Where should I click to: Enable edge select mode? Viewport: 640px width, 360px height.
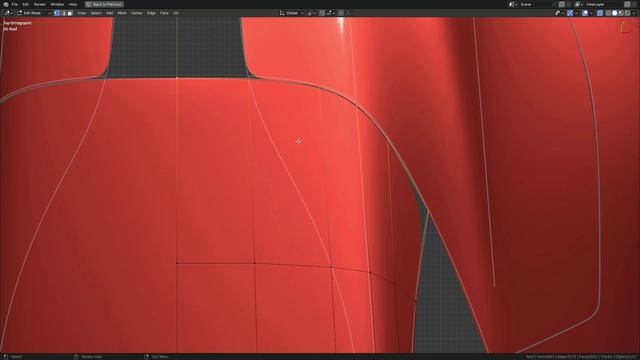(x=63, y=13)
